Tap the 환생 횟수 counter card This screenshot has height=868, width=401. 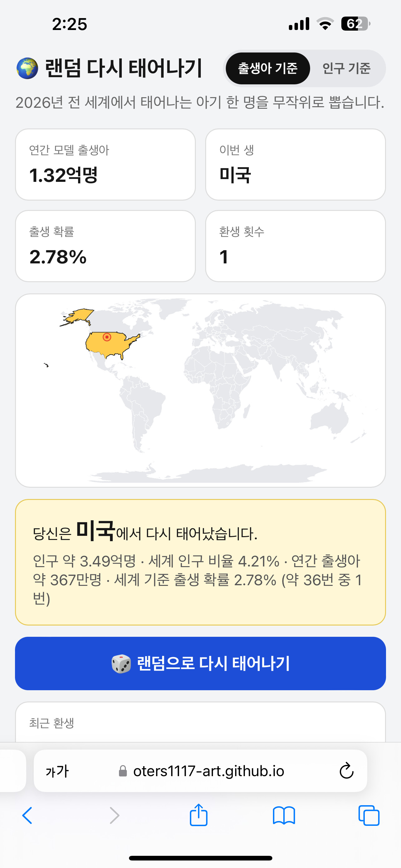tap(295, 246)
